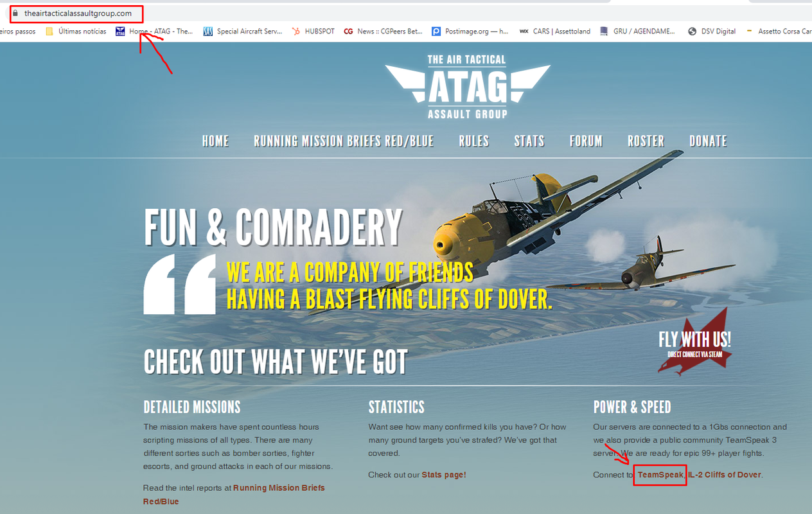Image resolution: width=812 pixels, height=514 pixels.
Task: Click the ATAG winged logo
Action: coord(467,87)
